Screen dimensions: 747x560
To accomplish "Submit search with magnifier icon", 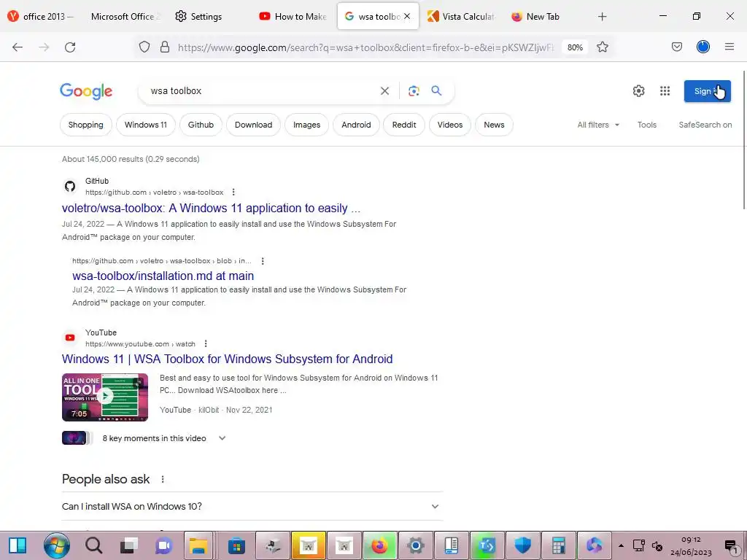I will 436,90.
